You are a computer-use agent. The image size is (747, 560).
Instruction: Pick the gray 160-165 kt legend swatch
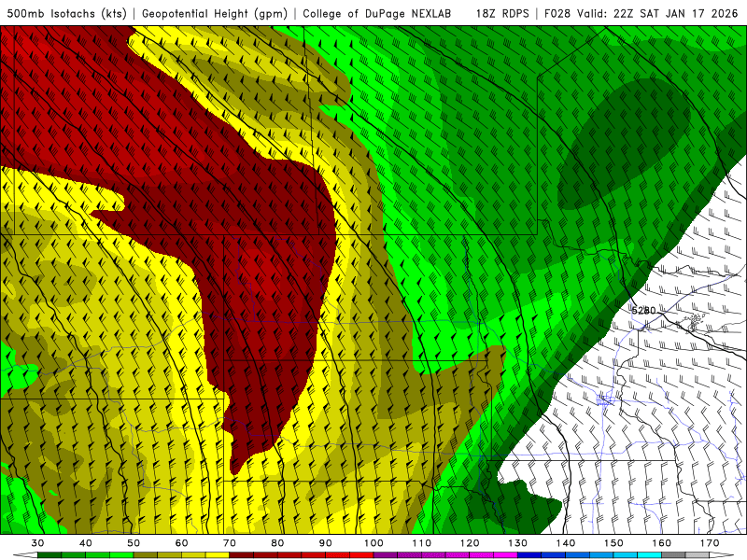673,555
